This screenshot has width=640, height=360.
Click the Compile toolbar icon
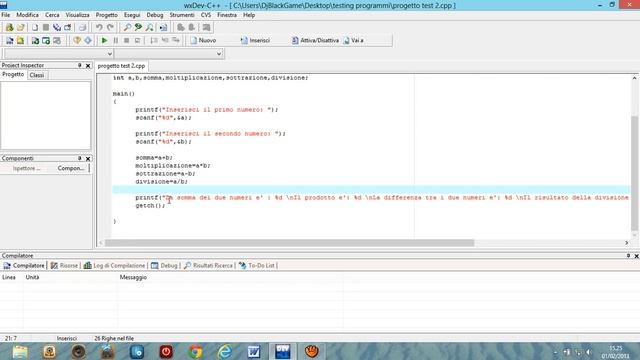[x=77, y=40]
